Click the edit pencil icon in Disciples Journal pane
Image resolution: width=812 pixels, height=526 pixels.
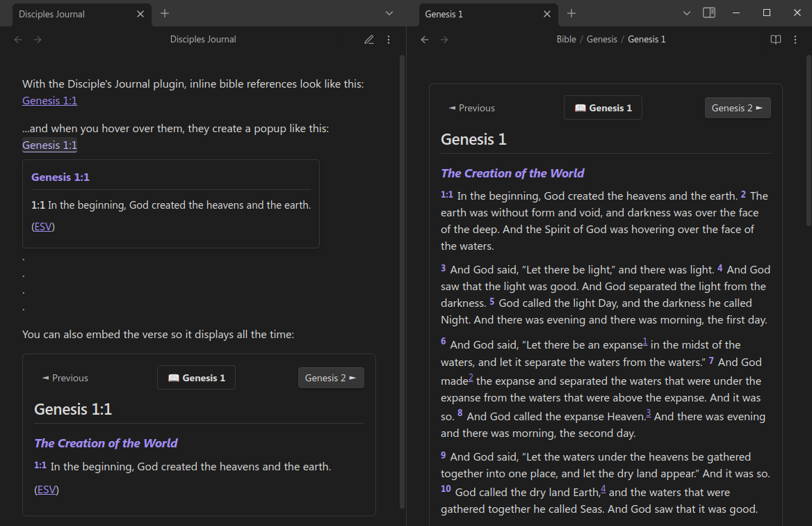point(368,40)
